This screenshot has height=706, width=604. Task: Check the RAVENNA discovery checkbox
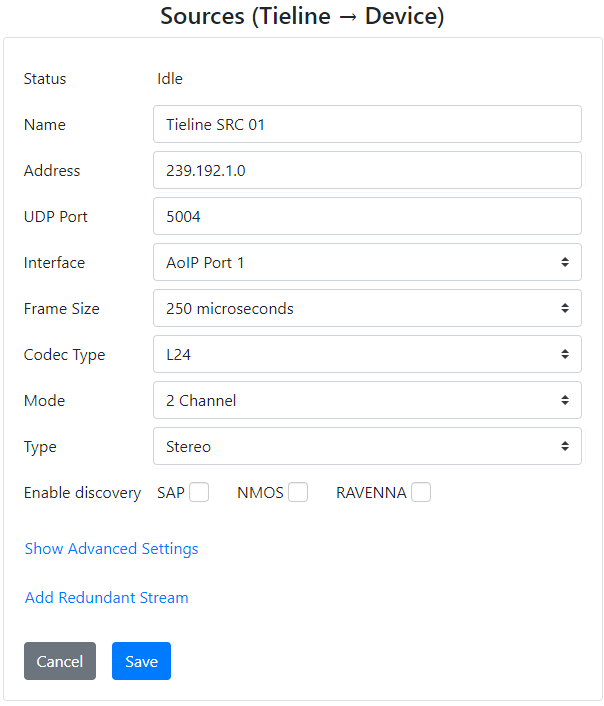421,492
